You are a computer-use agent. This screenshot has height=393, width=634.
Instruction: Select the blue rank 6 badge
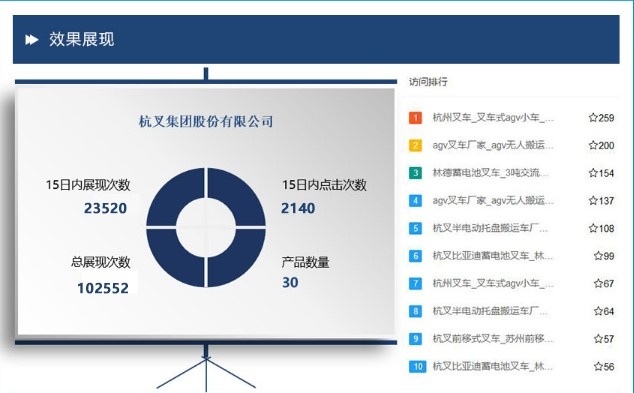[415, 256]
